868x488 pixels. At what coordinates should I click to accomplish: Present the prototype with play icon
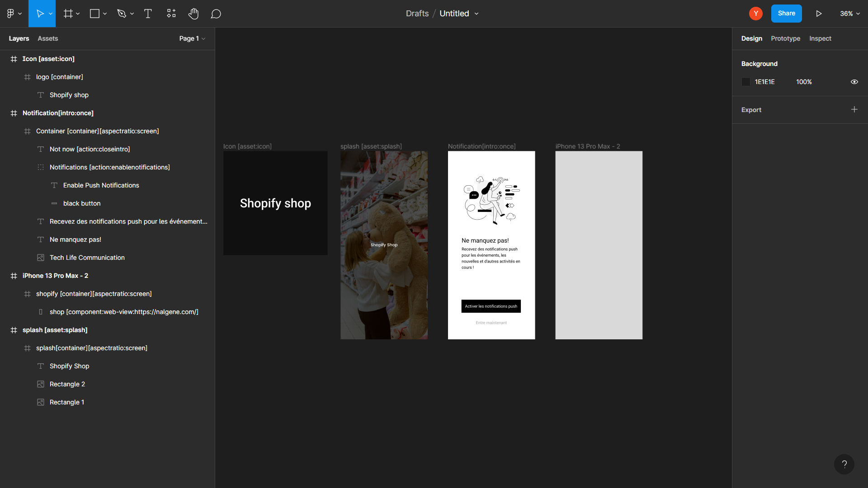(x=819, y=14)
